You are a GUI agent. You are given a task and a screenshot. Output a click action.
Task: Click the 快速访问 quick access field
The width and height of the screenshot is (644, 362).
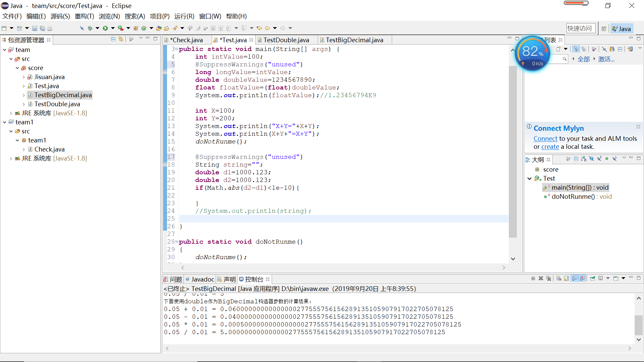[x=581, y=28]
